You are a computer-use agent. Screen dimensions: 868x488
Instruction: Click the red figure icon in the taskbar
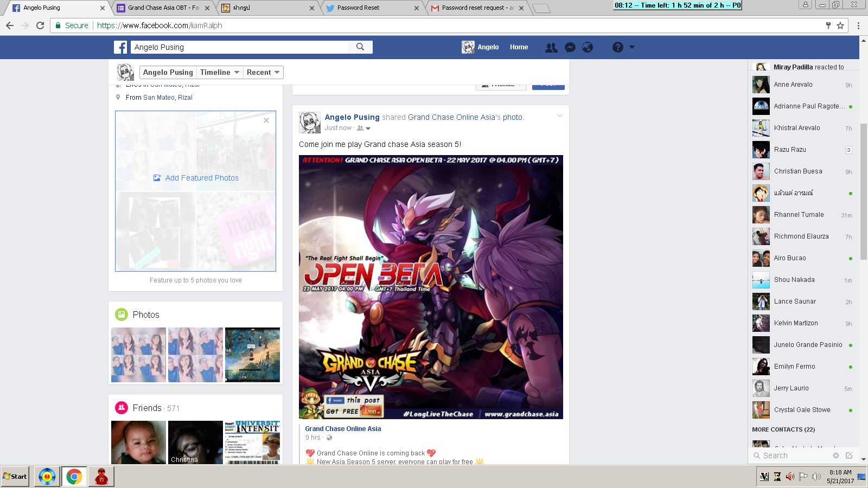pyautogui.click(x=101, y=477)
